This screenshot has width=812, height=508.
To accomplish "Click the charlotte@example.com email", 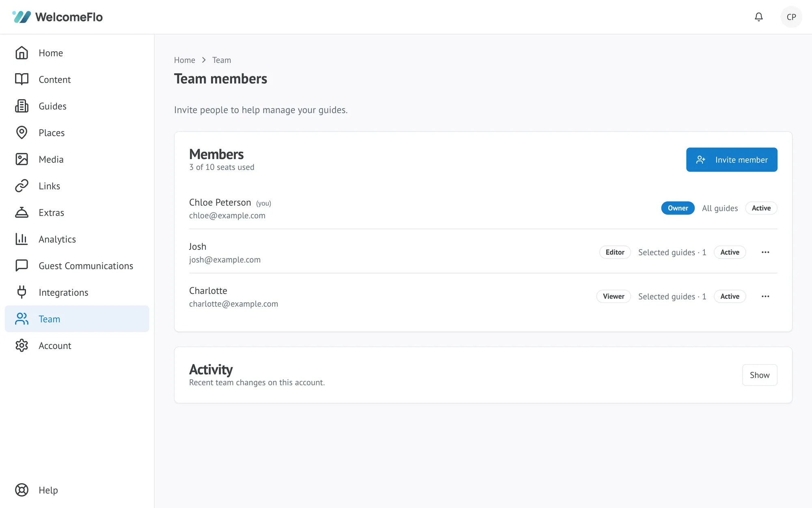I will [x=233, y=304].
